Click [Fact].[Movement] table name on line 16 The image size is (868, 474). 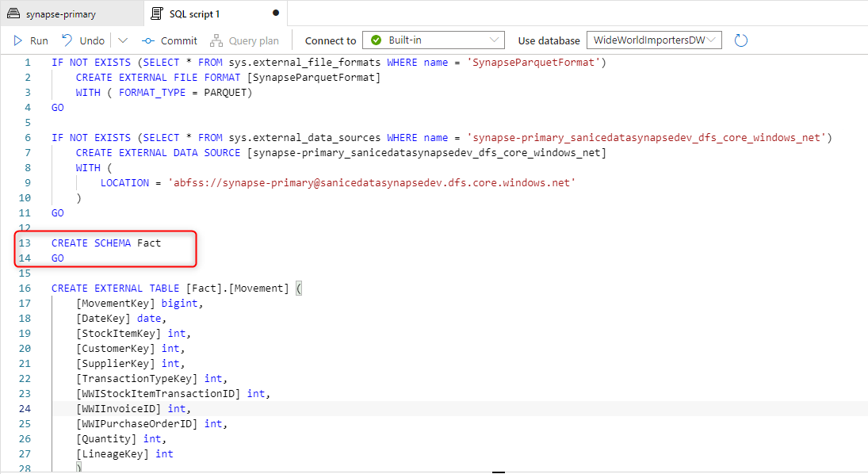pyautogui.click(x=238, y=289)
